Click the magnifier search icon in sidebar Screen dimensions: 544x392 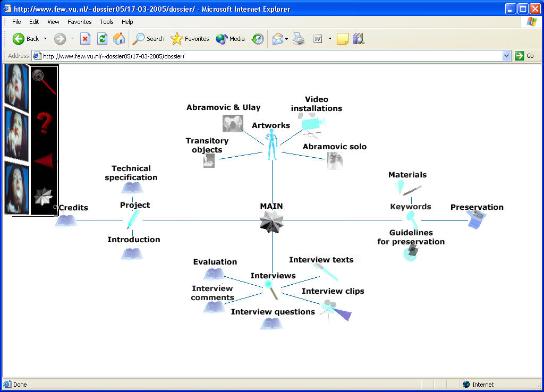pyautogui.click(x=44, y=82)
